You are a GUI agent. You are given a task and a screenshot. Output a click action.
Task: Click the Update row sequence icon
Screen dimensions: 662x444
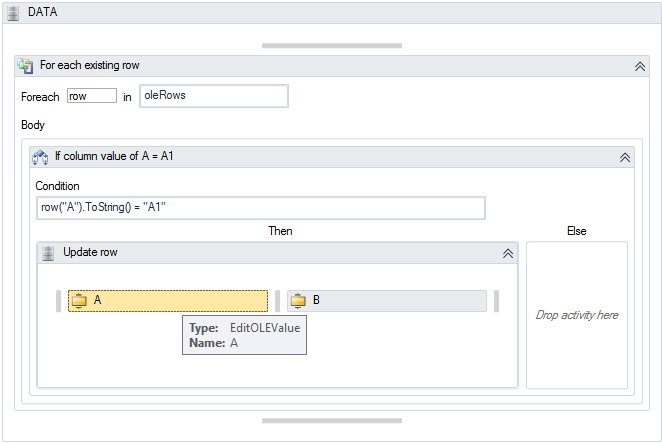[x=48, y=253]
